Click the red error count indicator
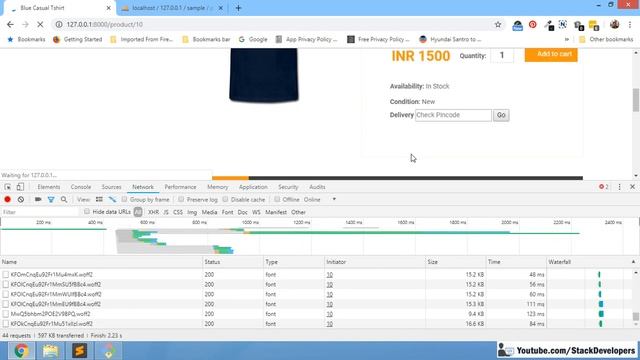 [604, 187]
